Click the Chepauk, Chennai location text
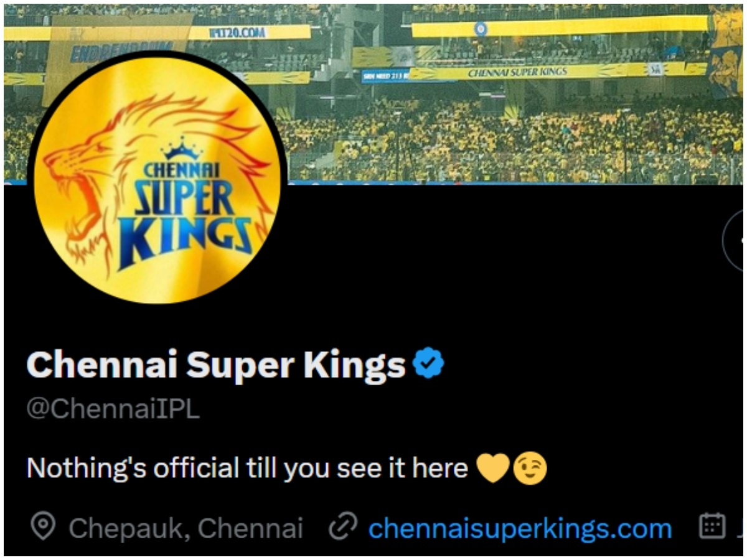747x560 pixels. 186,528
